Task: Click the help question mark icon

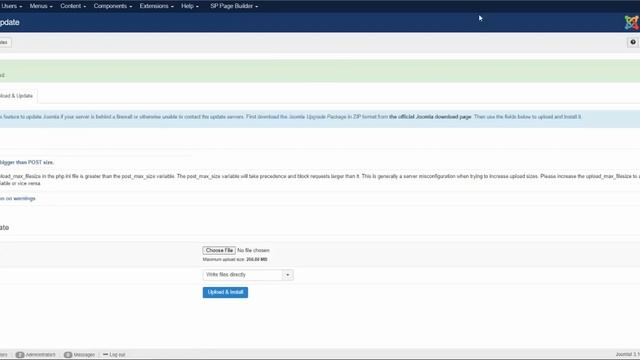Action: tap(633, 42)
